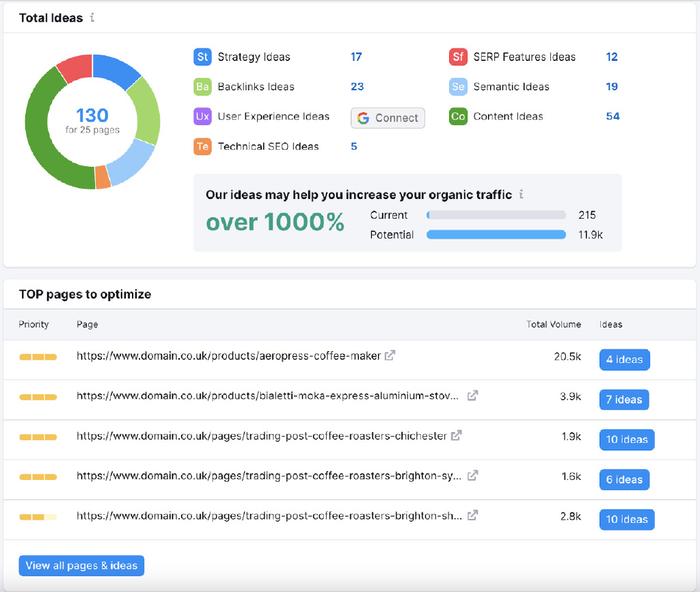
Task: Click the Backlinks Ideas Ba icon
Action: click(x=202, y=87)
